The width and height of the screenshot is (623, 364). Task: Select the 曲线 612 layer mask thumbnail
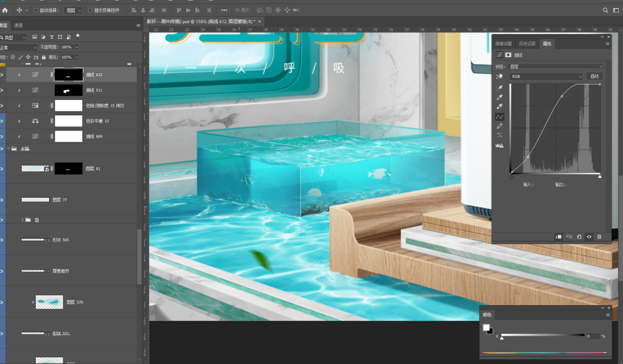[x=68, y=75]
